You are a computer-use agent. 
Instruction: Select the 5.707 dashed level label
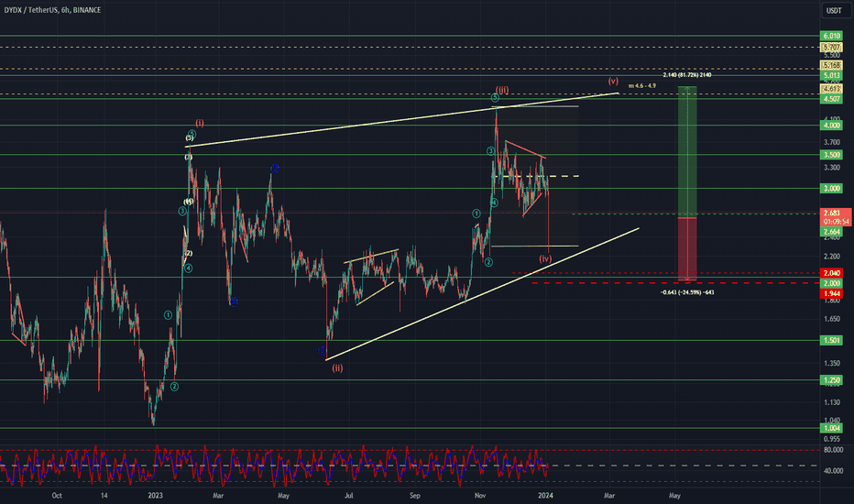tap(832, 48)
